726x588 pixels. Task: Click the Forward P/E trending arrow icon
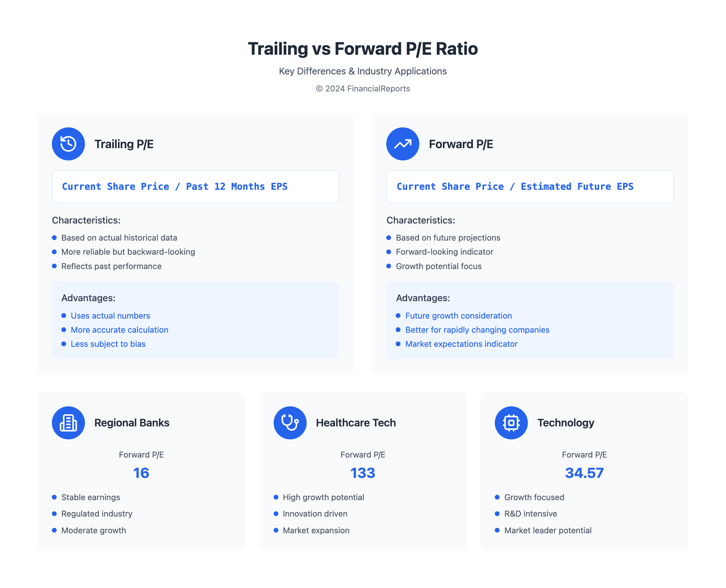tap(402, 144)
